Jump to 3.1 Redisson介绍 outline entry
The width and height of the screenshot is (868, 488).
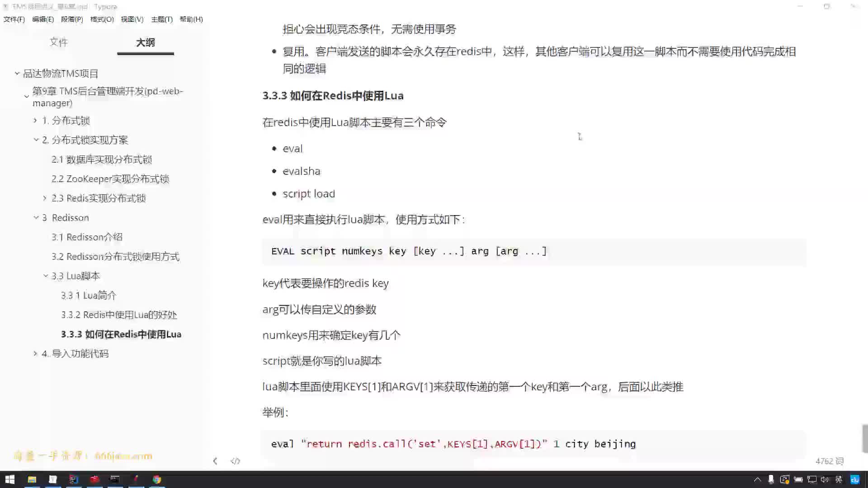(87, 237)
